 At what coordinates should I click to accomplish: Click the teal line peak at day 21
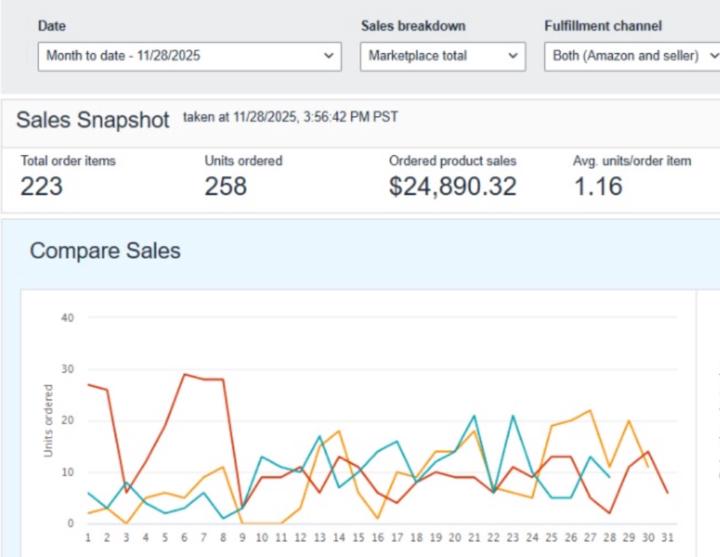click(x=473, y=416)
